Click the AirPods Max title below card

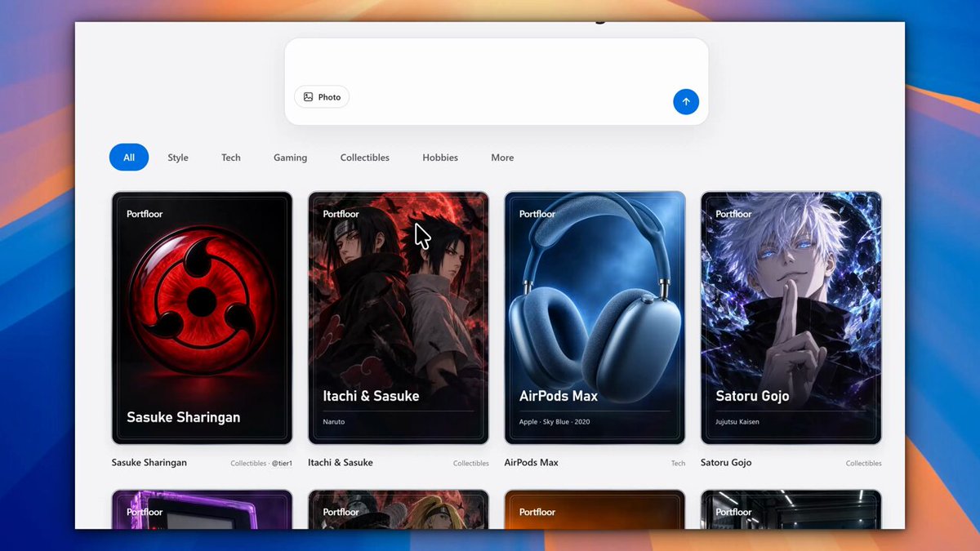pyautogui.click(x=532, y=463)
